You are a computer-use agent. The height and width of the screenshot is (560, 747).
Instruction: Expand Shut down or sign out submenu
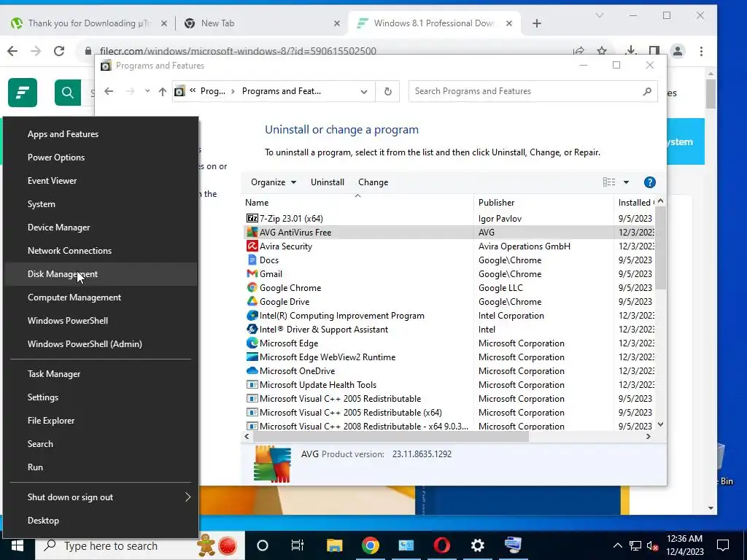coord(101,497)
